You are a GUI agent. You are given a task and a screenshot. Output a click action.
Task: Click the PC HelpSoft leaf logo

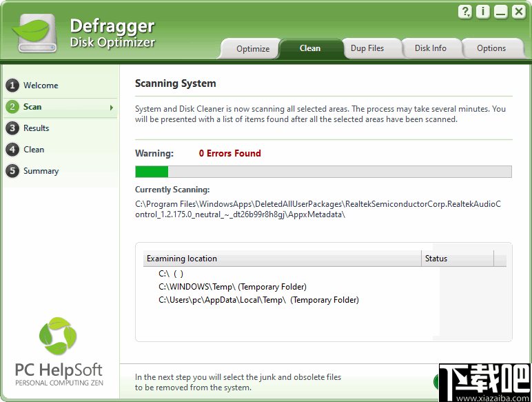(x=58, y=336)
